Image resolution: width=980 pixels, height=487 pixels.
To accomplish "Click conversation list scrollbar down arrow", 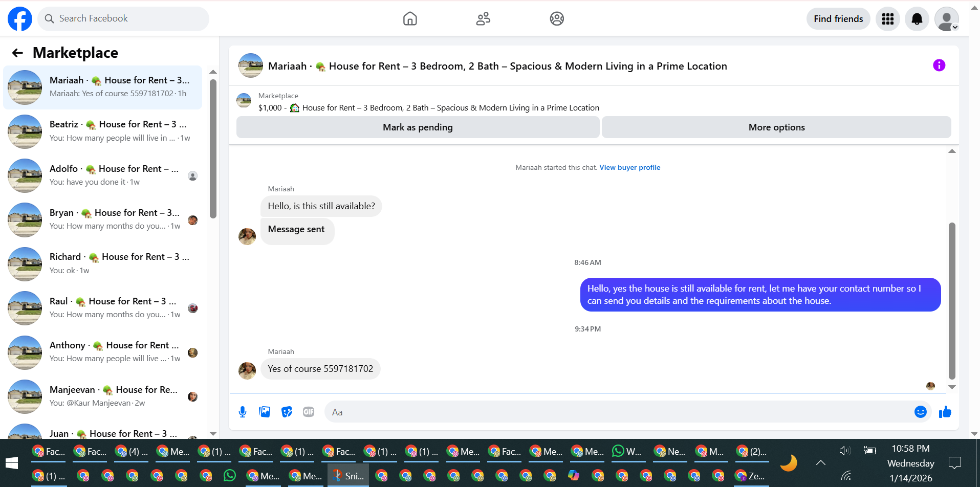I will [213, 434].
